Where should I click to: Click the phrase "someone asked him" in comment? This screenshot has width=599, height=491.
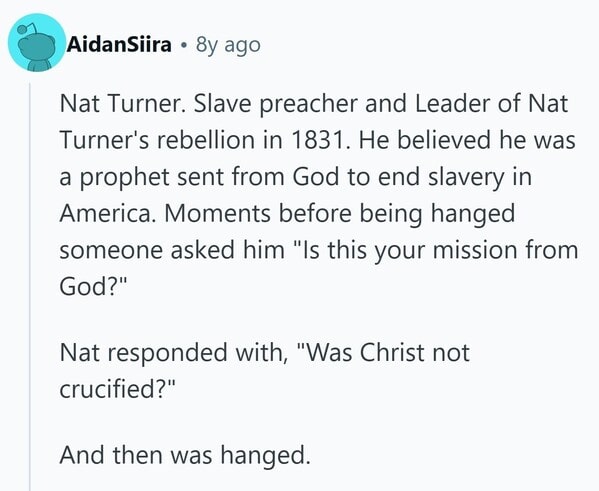[x=172, y=251]
